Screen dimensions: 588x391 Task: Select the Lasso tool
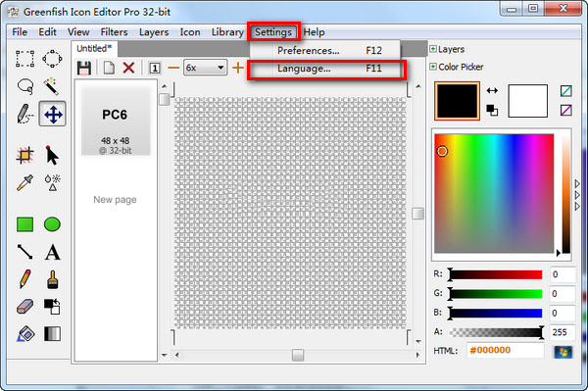click(24, 86)
